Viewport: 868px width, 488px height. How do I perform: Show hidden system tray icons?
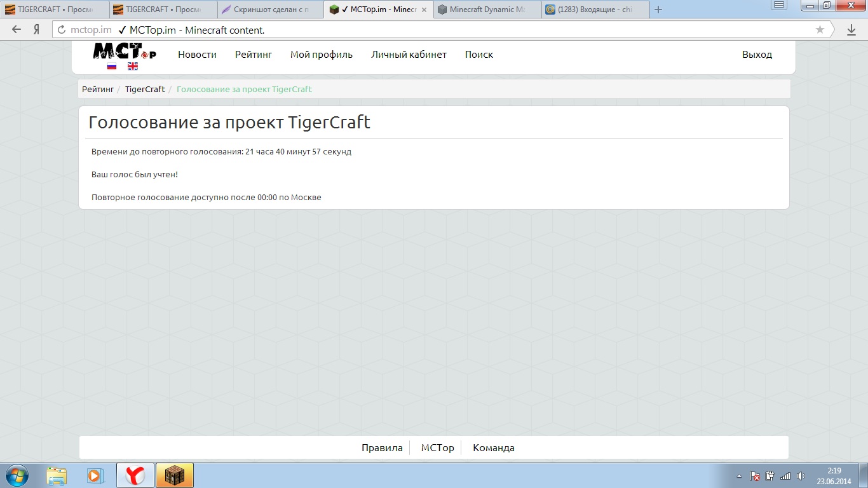739,476
